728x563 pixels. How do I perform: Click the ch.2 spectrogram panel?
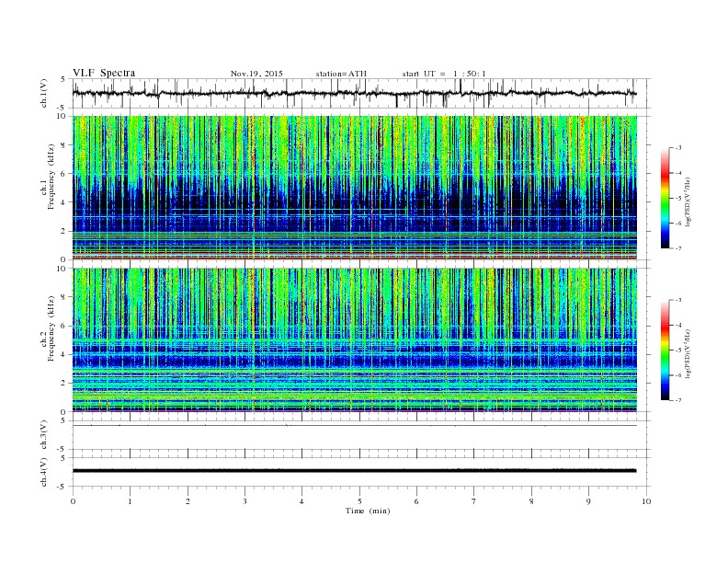(x=355, y=339)
